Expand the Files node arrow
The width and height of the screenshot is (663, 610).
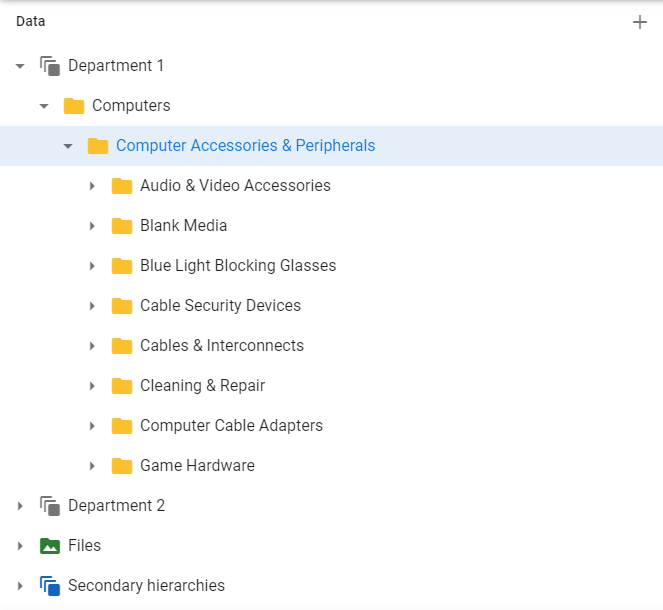[20, 546]
